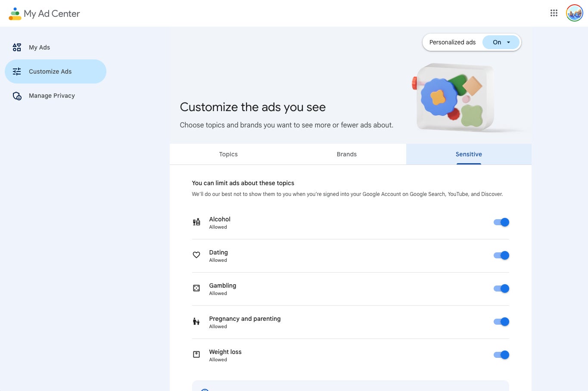The image size is (588, 391).
Task: Click the Pregnancy and parenting icon
Action: click(196, 321)
